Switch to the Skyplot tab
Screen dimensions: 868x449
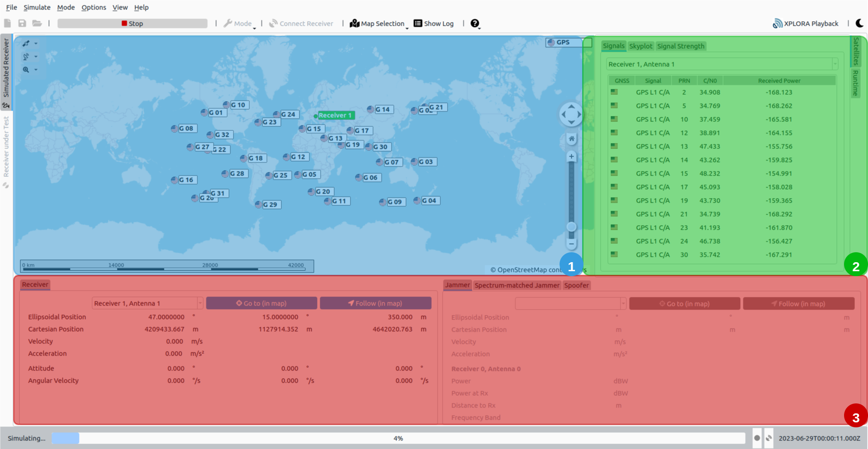pos(640,46)
